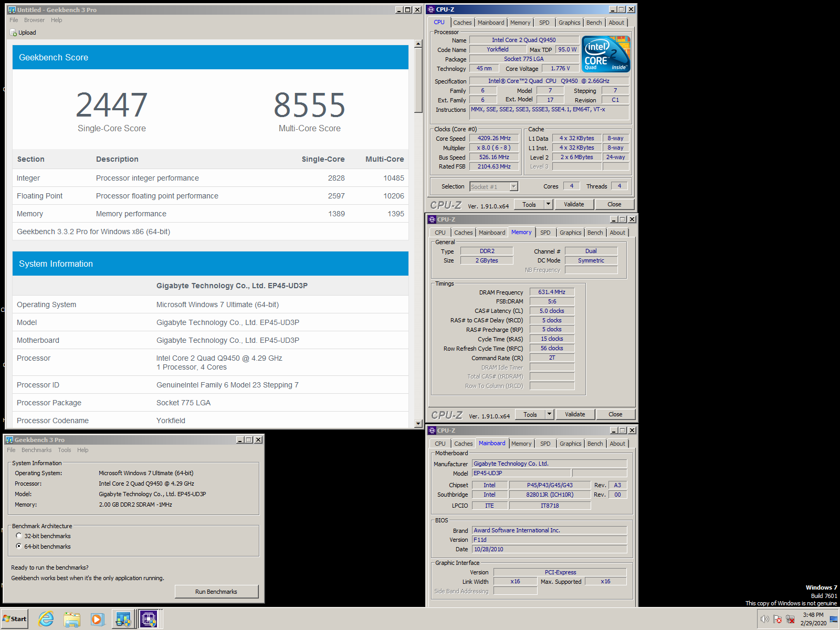The height and width of the screenshot is (630, 840).
Task: Switch to Memory tab in top CPU-Z
Action: coord(520,23)
